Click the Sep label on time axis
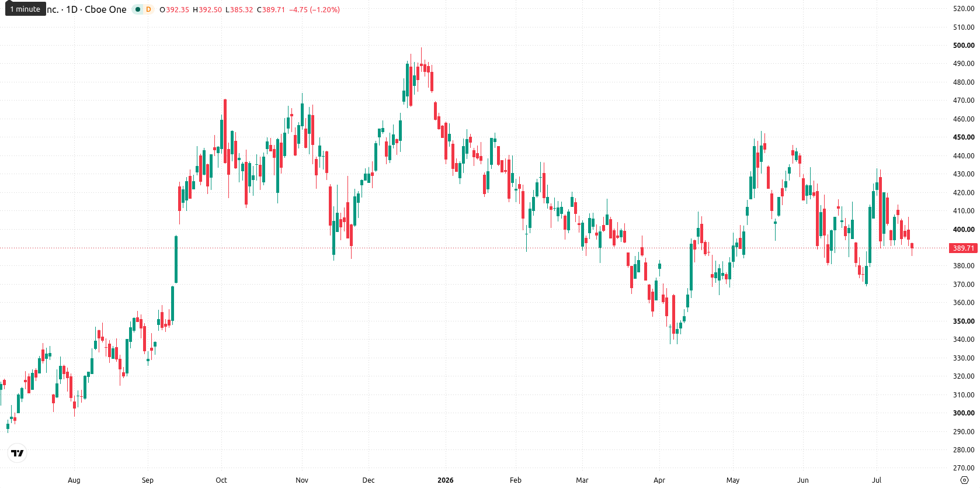Image resolution: width=980 pixels, height=488 pixels. [148, 480]
